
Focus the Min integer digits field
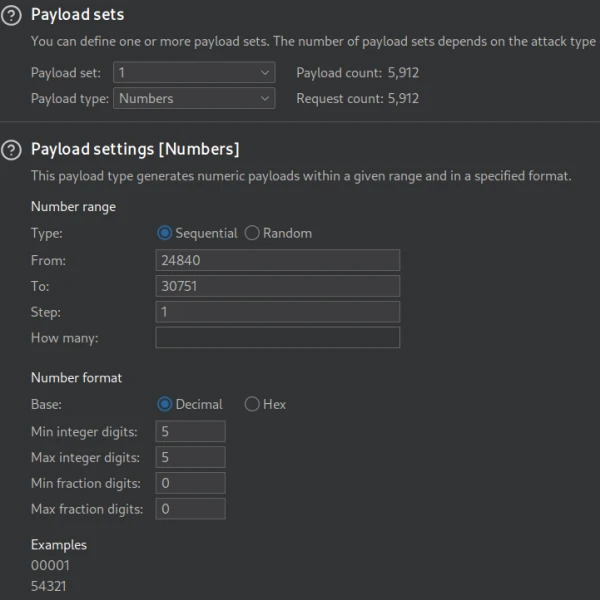pos(190,431)
